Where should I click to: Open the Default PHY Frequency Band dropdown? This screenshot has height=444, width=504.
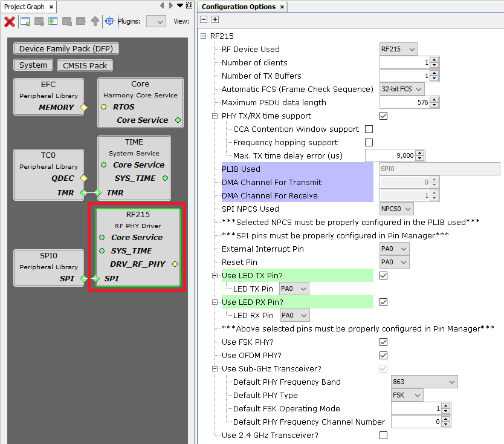click(424, 382)
